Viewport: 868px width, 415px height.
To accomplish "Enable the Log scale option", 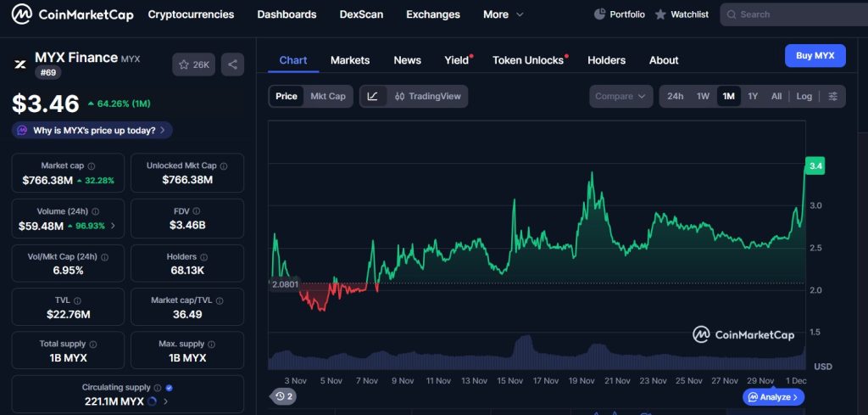I will pos(804,96).
